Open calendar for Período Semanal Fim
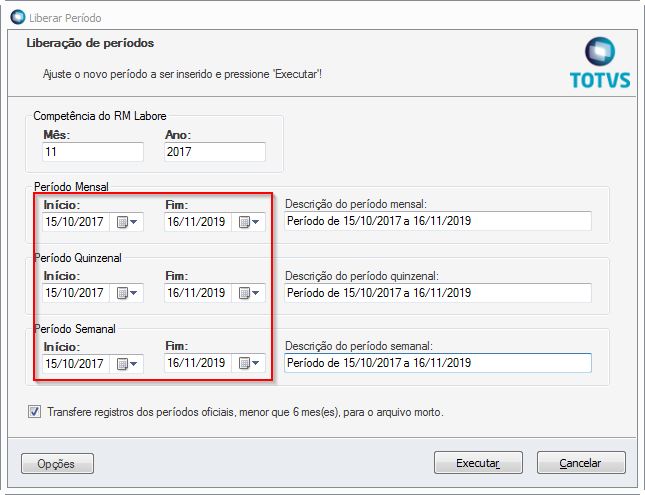This screenshot has width=645, height=495. pos(248,363)
